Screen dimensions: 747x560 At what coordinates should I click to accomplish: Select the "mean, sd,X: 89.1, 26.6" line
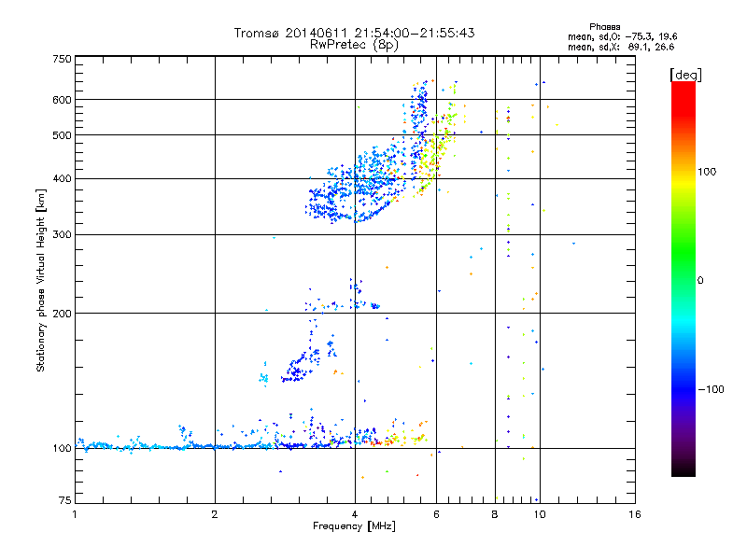[x=621, y=47]
